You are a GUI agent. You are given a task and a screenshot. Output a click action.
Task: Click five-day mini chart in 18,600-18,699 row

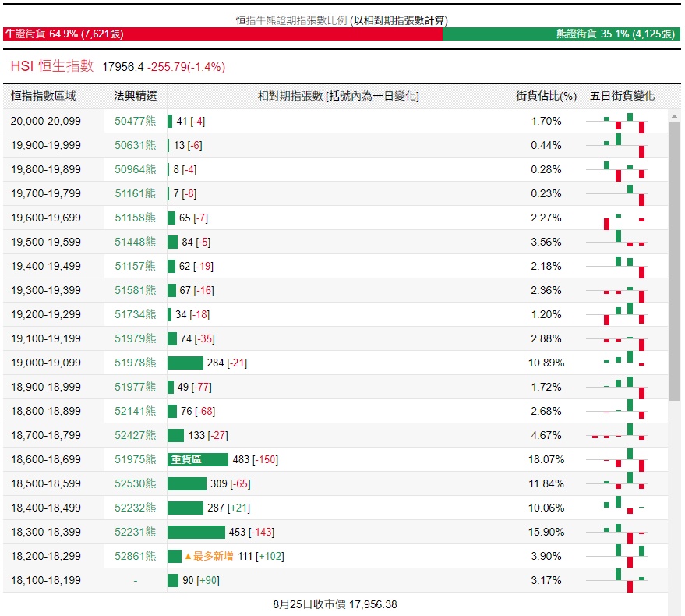pyautogui.click(x=624, y=460)
